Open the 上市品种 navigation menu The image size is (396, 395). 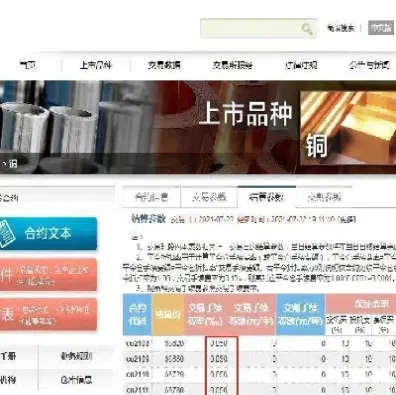(x=95, y=65)
